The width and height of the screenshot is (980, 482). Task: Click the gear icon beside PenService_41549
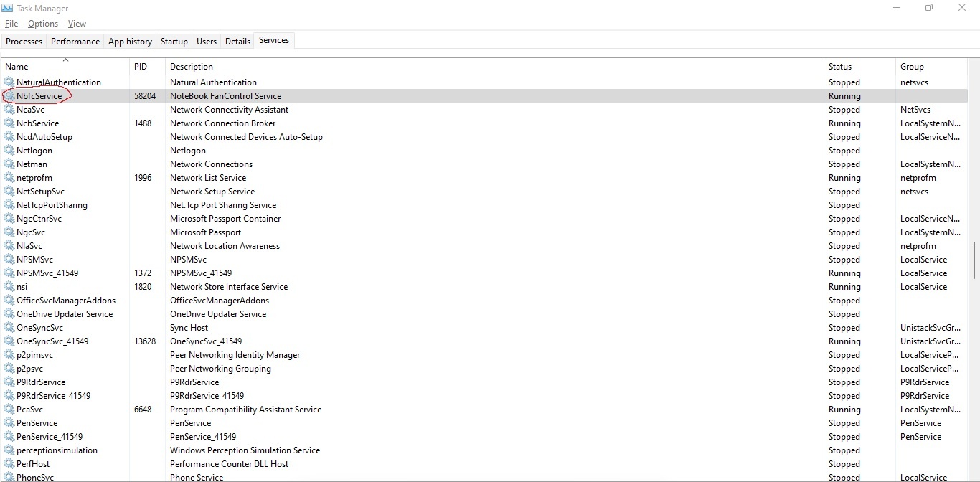pos(9,436)
